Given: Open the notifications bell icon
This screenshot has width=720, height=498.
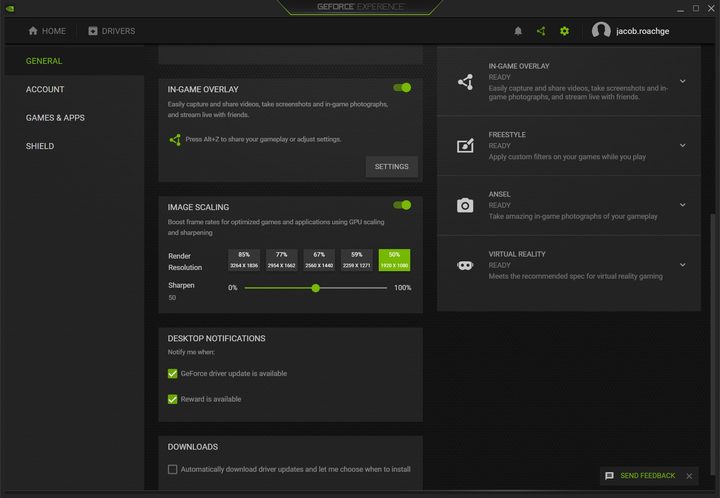Looking at the screenshot, I should tap(518, 31).
